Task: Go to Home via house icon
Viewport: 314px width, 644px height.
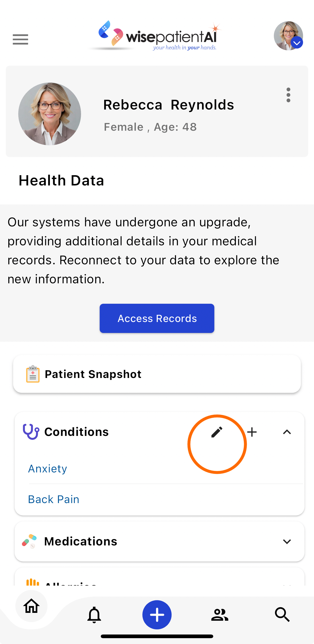Action: 31,606
